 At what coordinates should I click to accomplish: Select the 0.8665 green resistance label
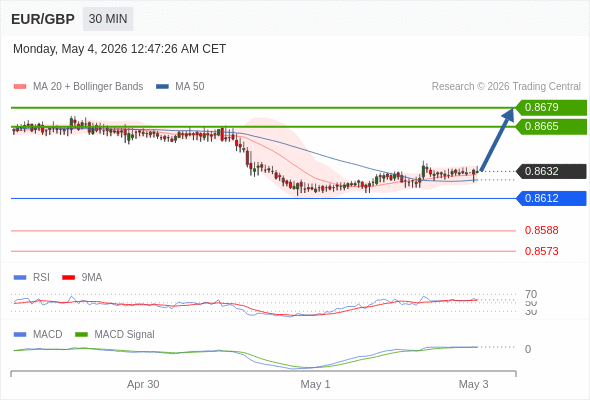551,126
